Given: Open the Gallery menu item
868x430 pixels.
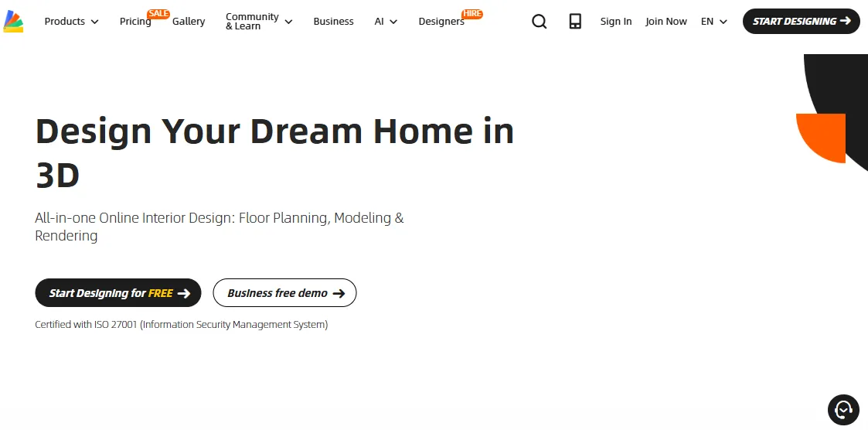Looking at the screenshot, I should (189, 22).
